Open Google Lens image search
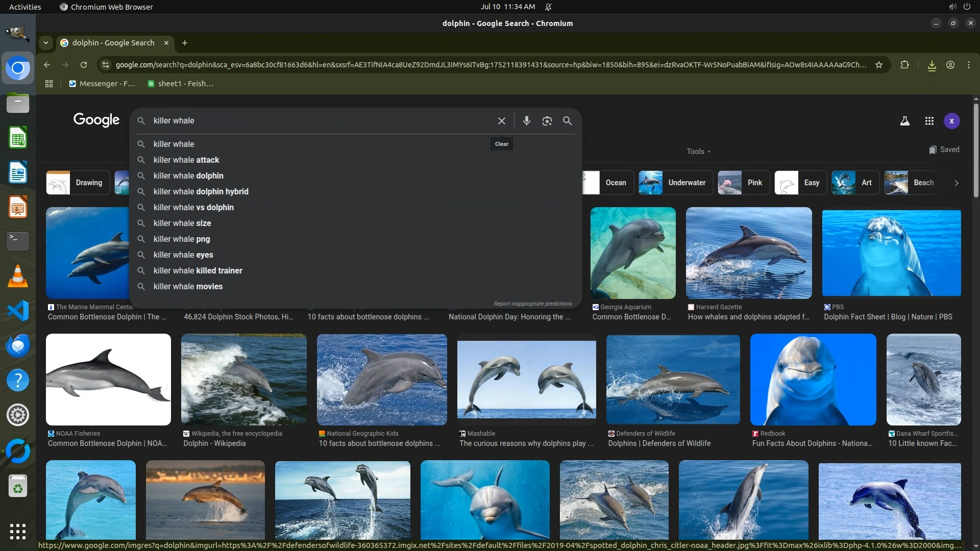The height and width of the screenshot is (551, 980). click(547, 121)
